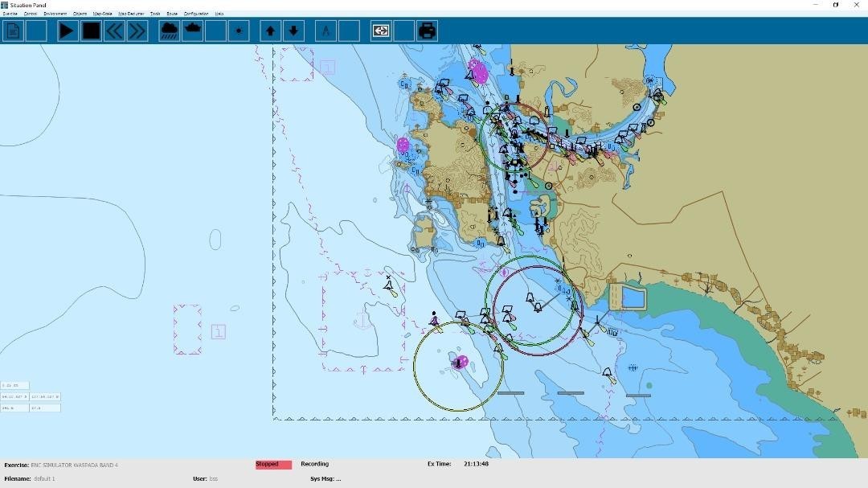Toggle the small dot toolbar button

(238, 31)
